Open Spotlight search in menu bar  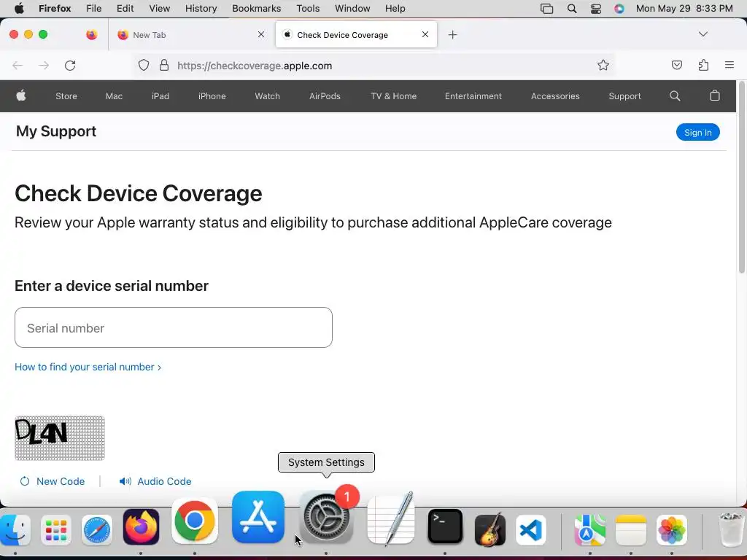[572, 9]
